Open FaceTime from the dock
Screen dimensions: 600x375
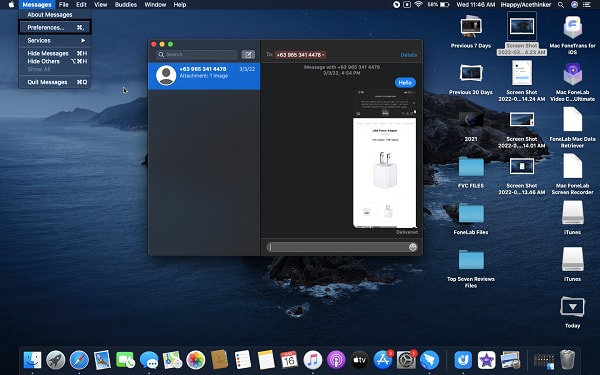(126, 360)
